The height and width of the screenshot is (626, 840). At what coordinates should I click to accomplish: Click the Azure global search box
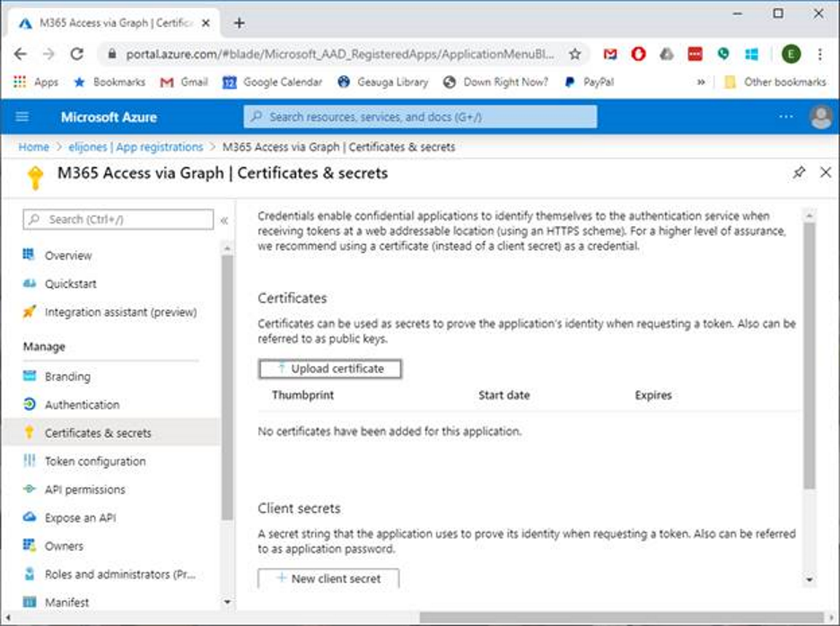pyautogui.click(x=420, y=117)
